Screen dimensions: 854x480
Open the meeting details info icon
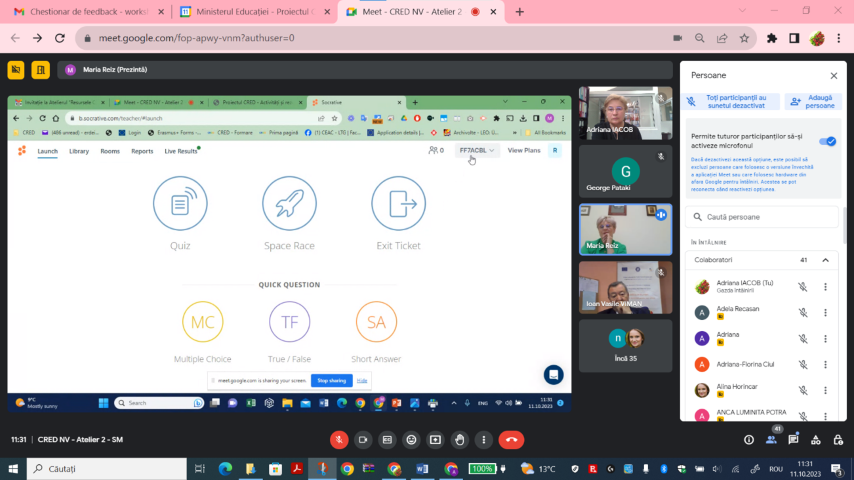[748, 439]
